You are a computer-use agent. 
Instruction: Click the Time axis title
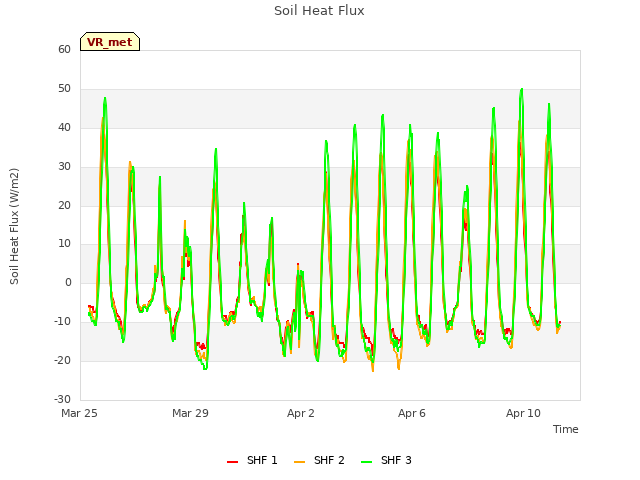566,429
